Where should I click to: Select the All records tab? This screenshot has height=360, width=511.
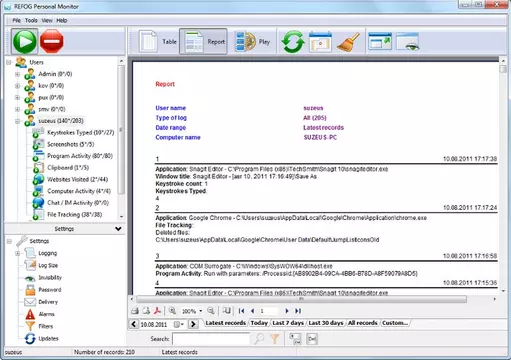363,323
